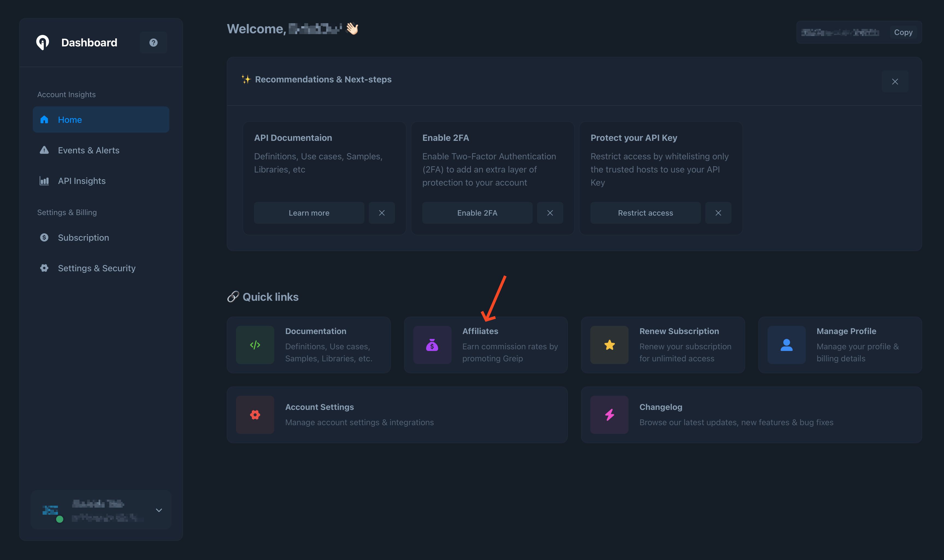Go to API Insights in the sidebar

82,181
